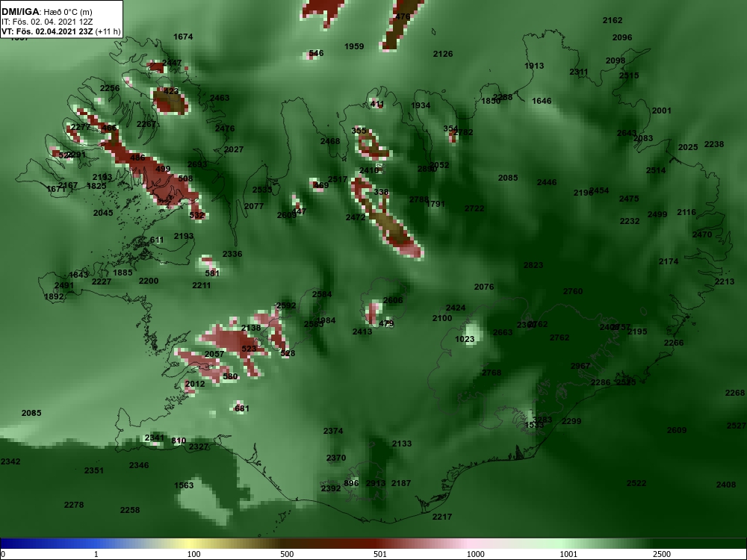Click the map value 681
This screenshot has height=560, width=747.
241,408
